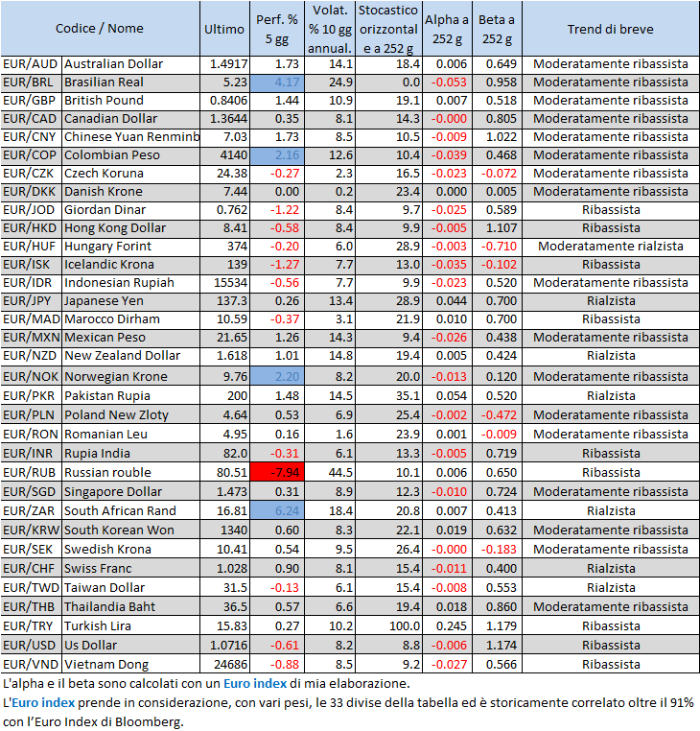
Task: Select the 'Ultimo' column header
Action: (224, 29)
